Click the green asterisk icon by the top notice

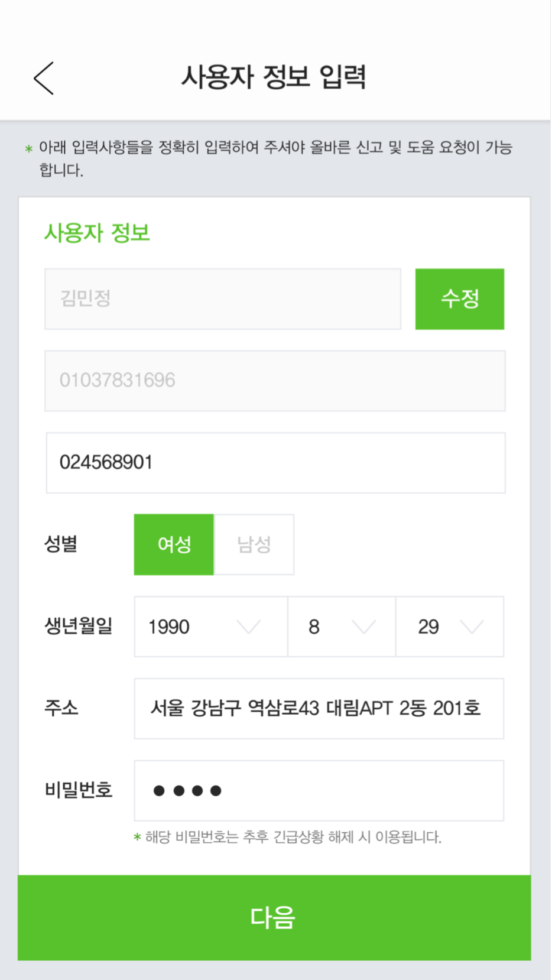tap(28, 149)
